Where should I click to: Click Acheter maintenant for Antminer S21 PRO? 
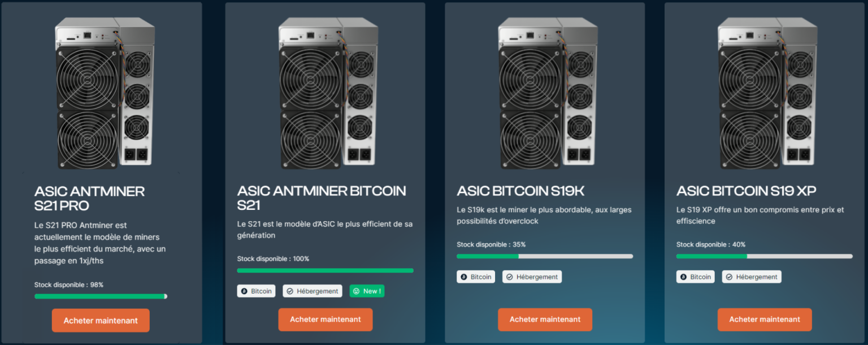coord(101,320)
